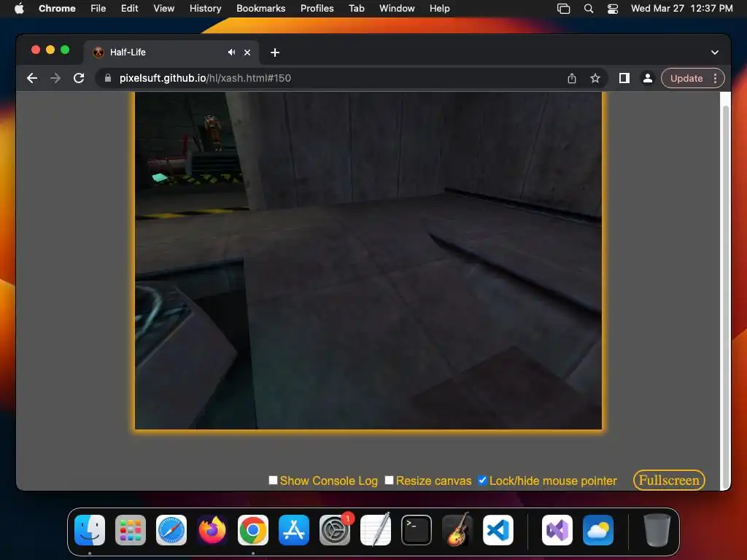
Task: Open the Bookmarks menu
Action: click(260, 8)
